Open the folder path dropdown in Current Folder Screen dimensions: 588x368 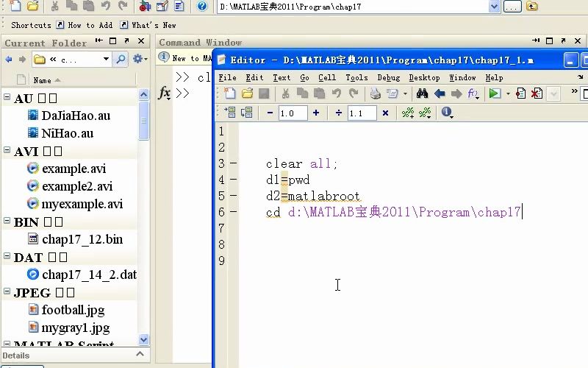click(x=106, y=59)
